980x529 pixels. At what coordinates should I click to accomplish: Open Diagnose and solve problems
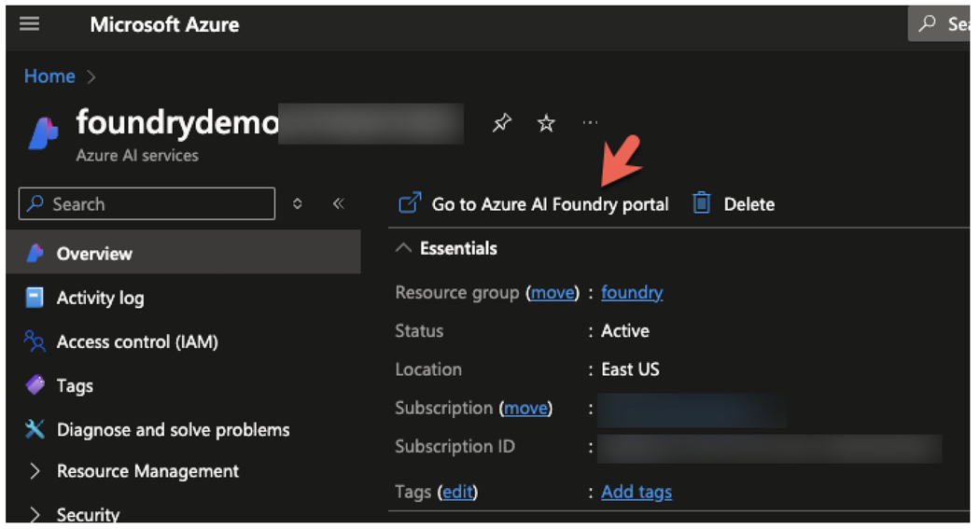[x=173, y=430]
